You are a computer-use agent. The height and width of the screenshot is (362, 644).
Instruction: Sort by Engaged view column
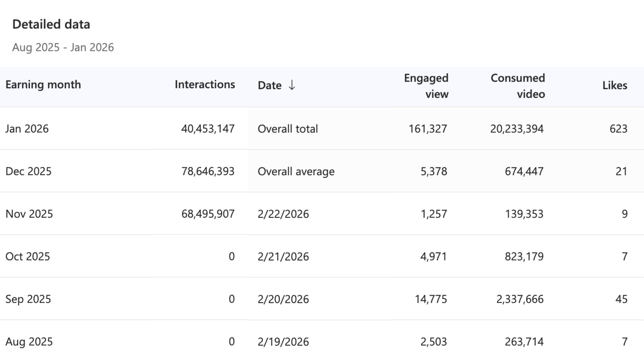tap(426, 86)
